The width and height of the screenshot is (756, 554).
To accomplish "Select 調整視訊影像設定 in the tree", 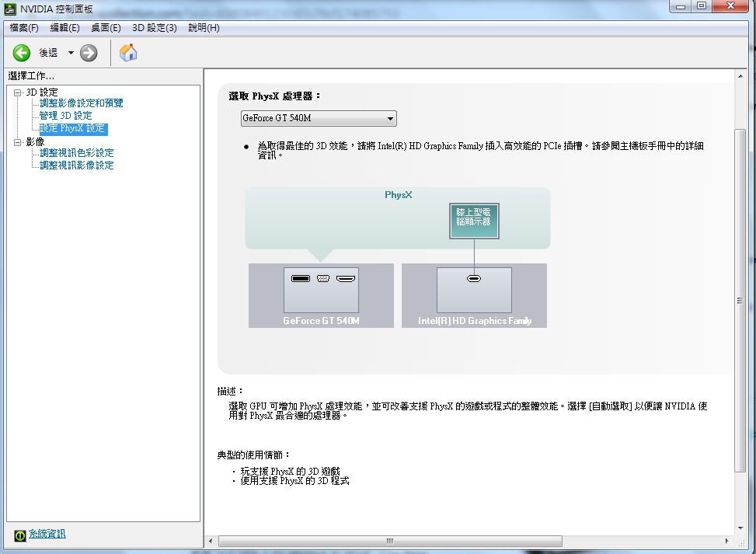I will [x=77, y=166].
